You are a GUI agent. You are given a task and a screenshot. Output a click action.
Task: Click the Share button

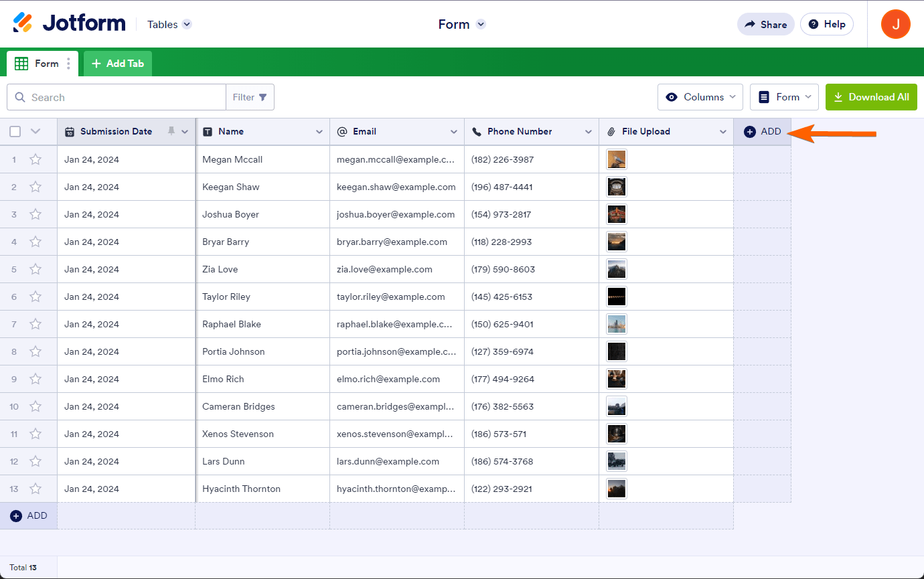click(x=765, y=24)
